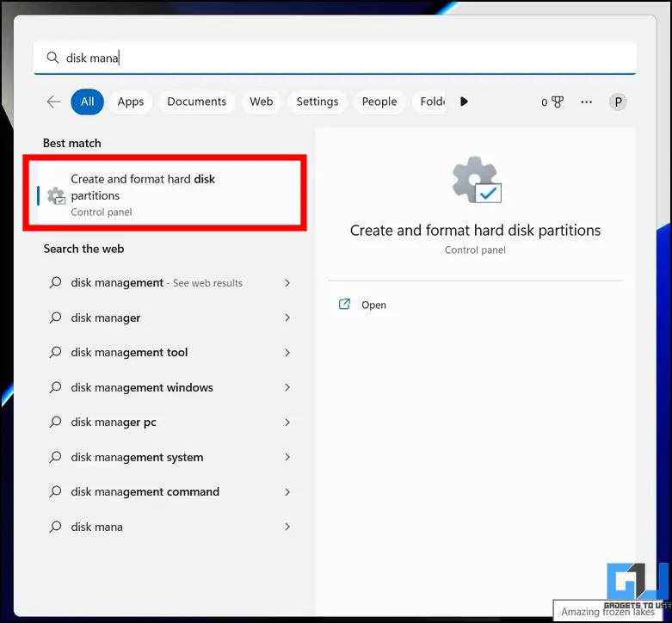Image resolution: width=672 pixels, height=623 pixels.
Task: Expand chevron beside 'disk management tool'
Action: tap(287, 353)
